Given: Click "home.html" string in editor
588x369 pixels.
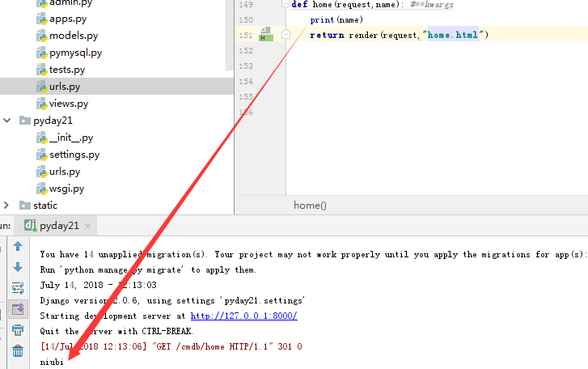Looking at the screenshot, I should [x=453, y=35].
